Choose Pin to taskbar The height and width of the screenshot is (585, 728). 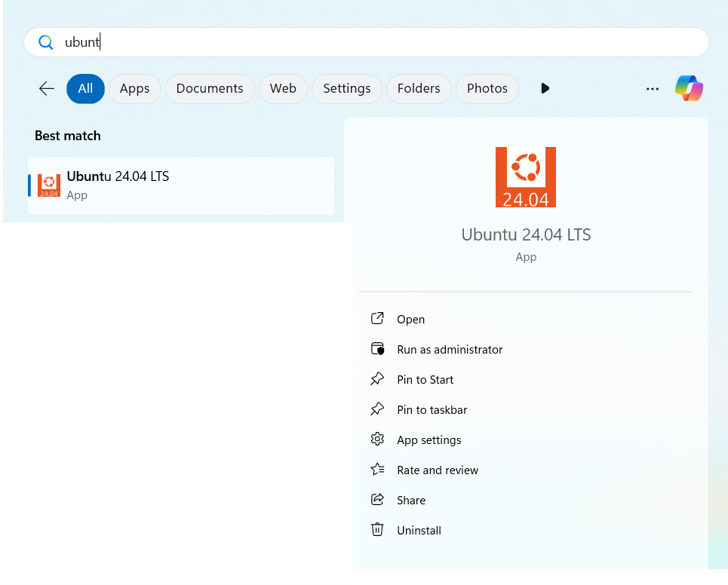pos(432,409)
